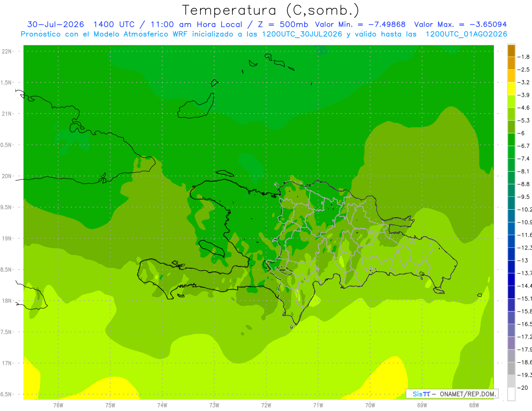Viewport: 532px width, 411px height.
Task: Pick the dark orange swatch above -1.8
Action: 511,51
